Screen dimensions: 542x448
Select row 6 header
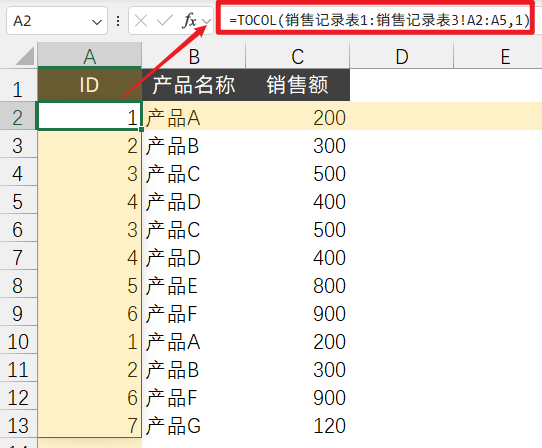(18, 228)
